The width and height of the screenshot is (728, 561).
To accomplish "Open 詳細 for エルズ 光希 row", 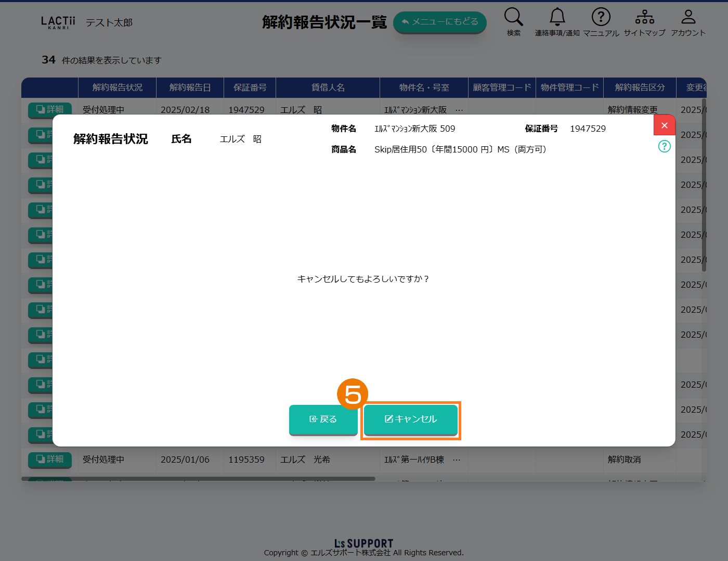I will click(x=49, y=459).
